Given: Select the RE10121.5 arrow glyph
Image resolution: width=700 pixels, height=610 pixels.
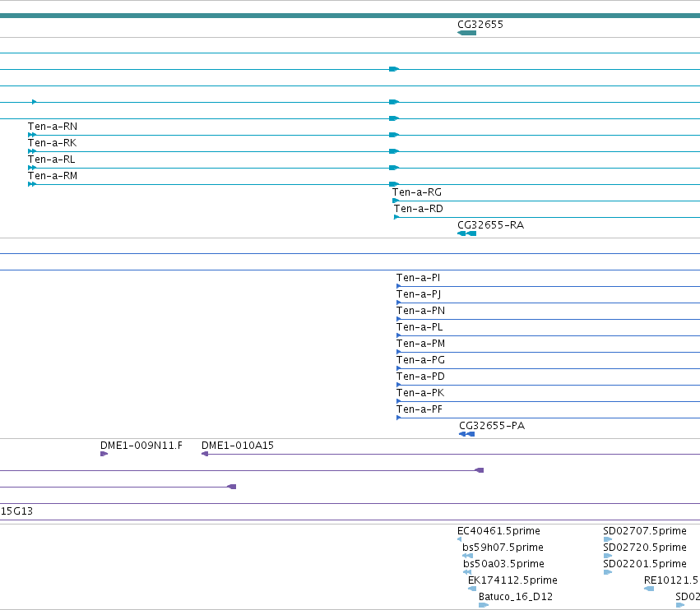Looking at the screenshot, I should click(649, 589).
